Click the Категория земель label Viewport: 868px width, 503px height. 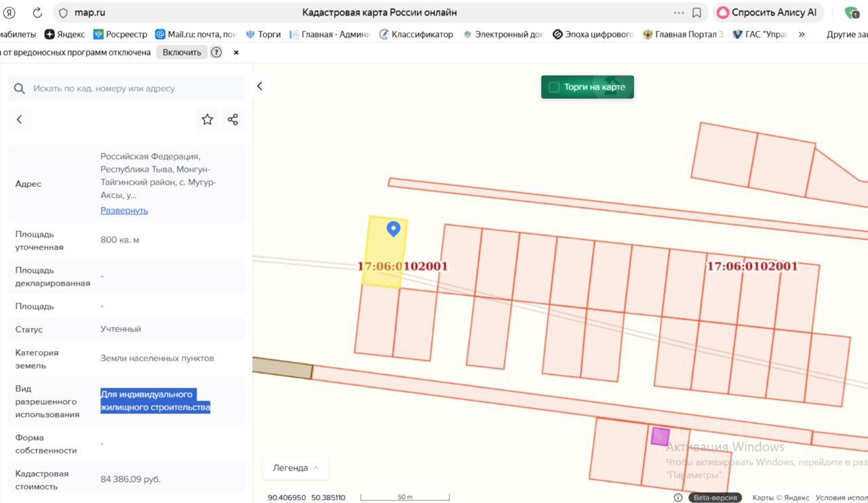37,359
